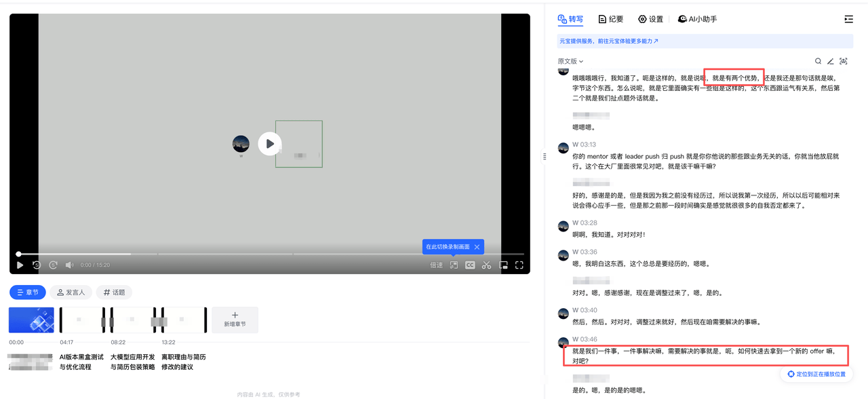
Task: Collapse the right transcript panel
Action: 848,19
